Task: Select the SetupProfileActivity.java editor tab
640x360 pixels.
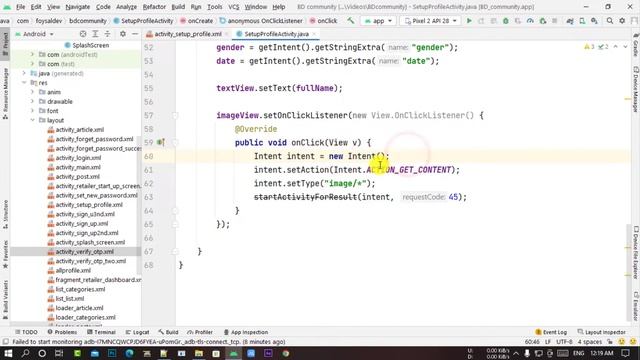Action: point(276,34)
